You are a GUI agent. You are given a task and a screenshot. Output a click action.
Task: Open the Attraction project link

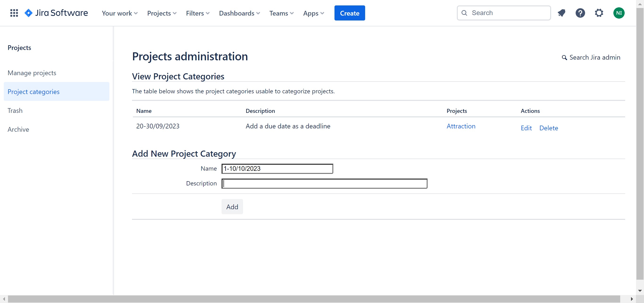pyautogui.click(x=461, y=126)
